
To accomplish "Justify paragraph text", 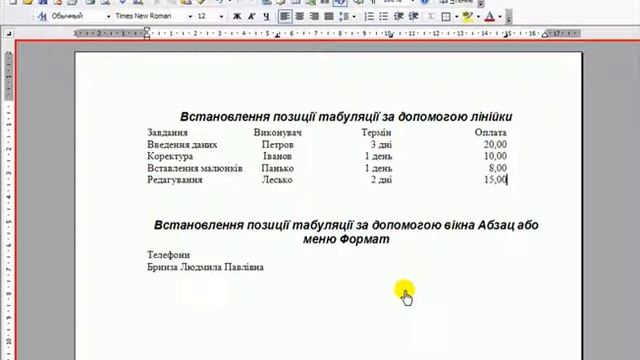I will pyautogui.click(x=329, y=16).
